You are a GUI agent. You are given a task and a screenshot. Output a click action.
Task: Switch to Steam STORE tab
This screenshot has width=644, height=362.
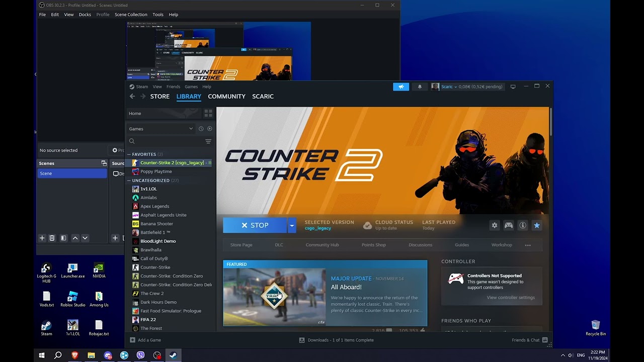coord(160,97)
